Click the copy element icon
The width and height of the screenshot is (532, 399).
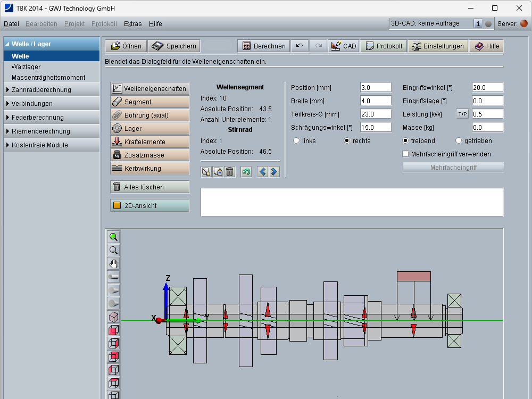(206, 172)
